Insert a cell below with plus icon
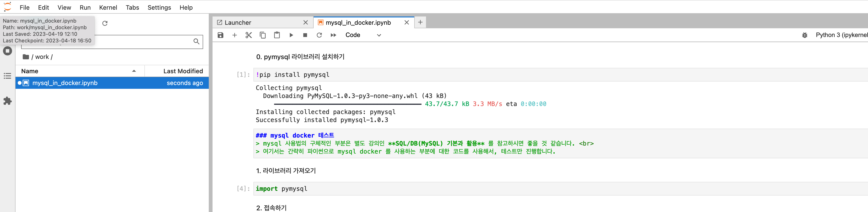The height and width of the screenshot is (212, 868). (x=235, y=35)
